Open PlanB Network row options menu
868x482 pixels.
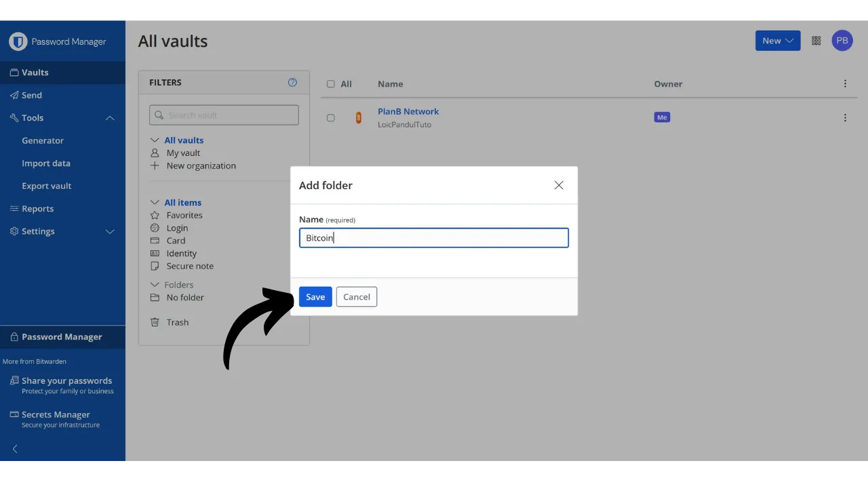coord(845,118)
